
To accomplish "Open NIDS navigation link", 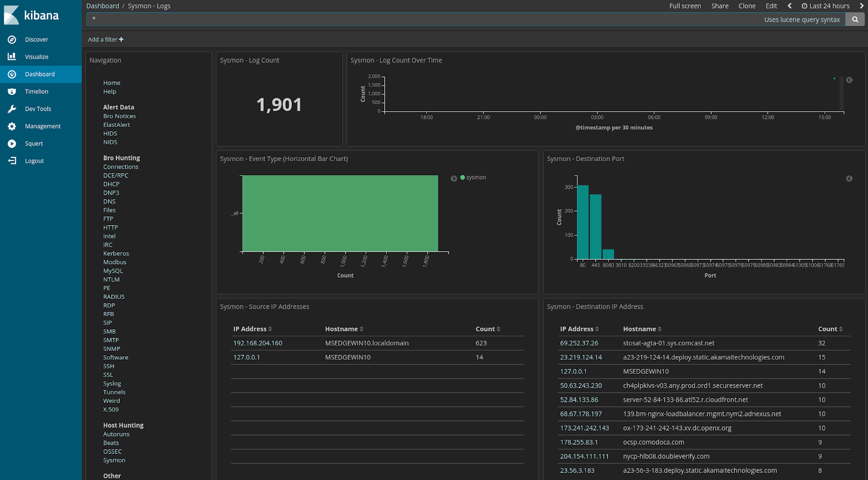I will 110,142.
